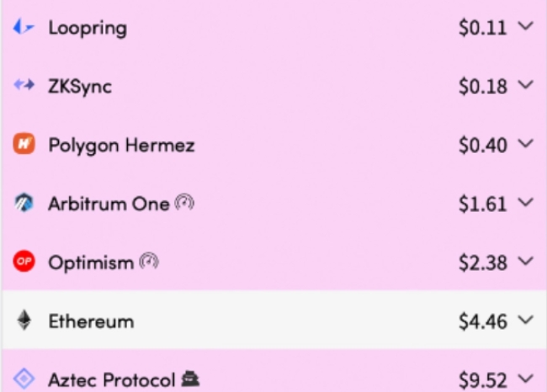Click the ZKSync arrows icon

point(24,85)
